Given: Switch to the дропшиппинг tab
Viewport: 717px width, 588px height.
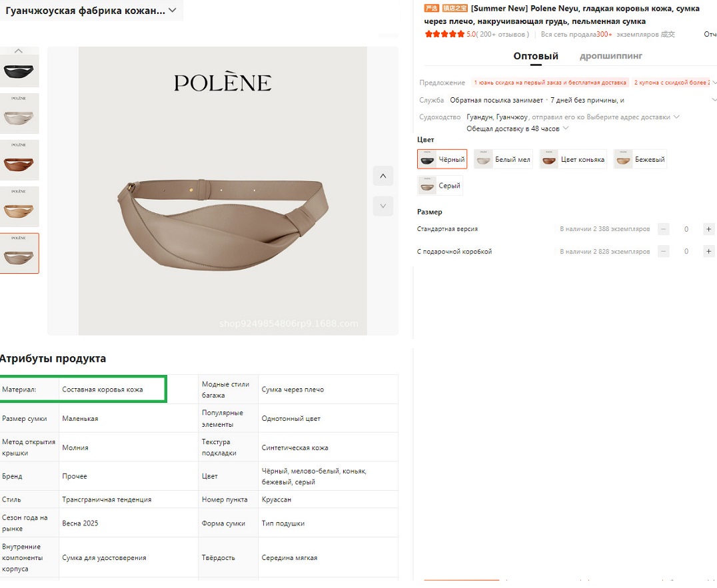Looking at the screenshot, I should 611,57.
